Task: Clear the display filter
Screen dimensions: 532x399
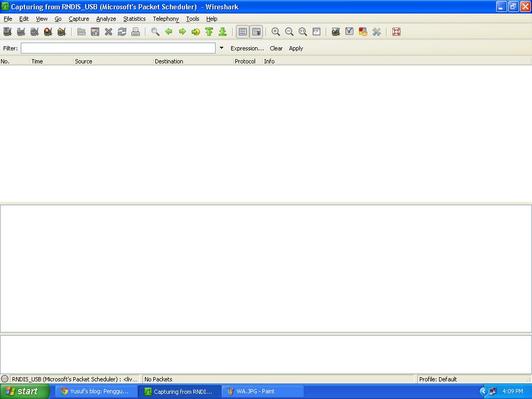Action: pyautogui.click(x=276, y=48)
